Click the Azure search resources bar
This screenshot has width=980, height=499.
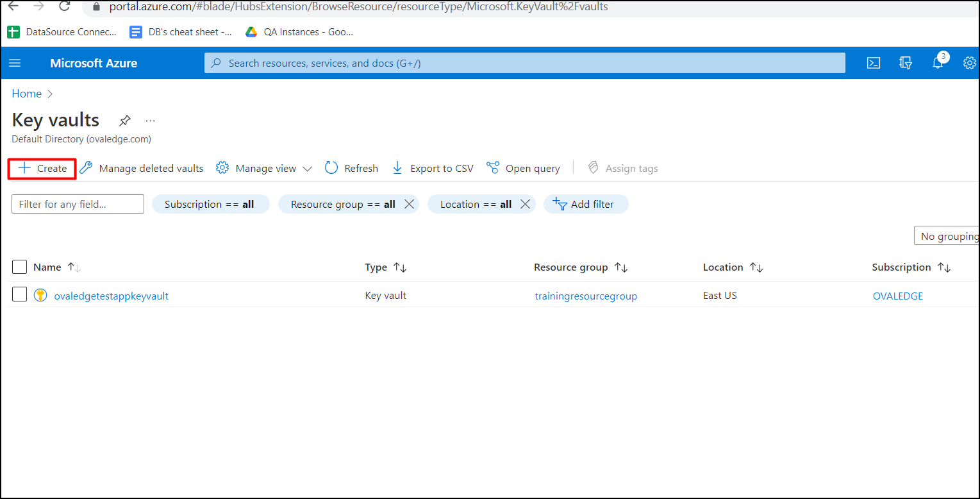click(x=524, y=63)
